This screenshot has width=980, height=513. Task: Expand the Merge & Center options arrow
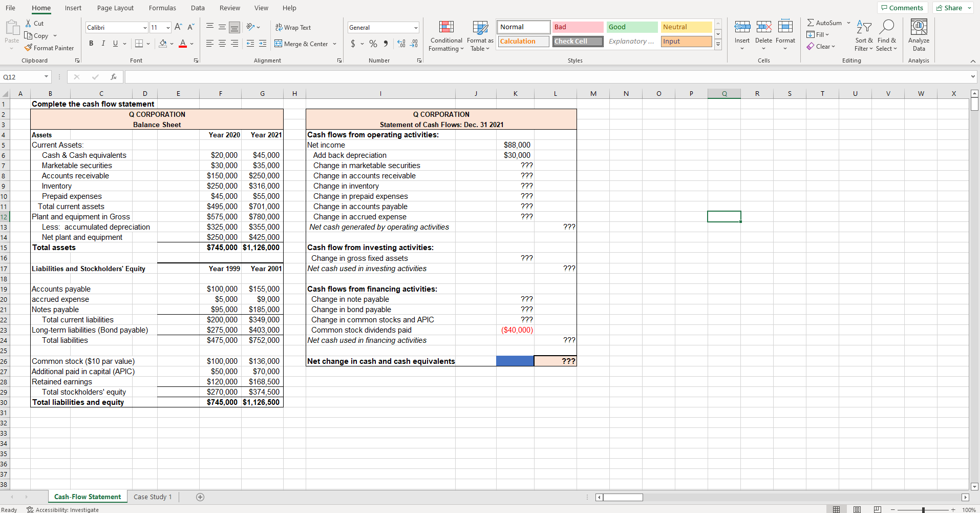click(x=335, y=44)
